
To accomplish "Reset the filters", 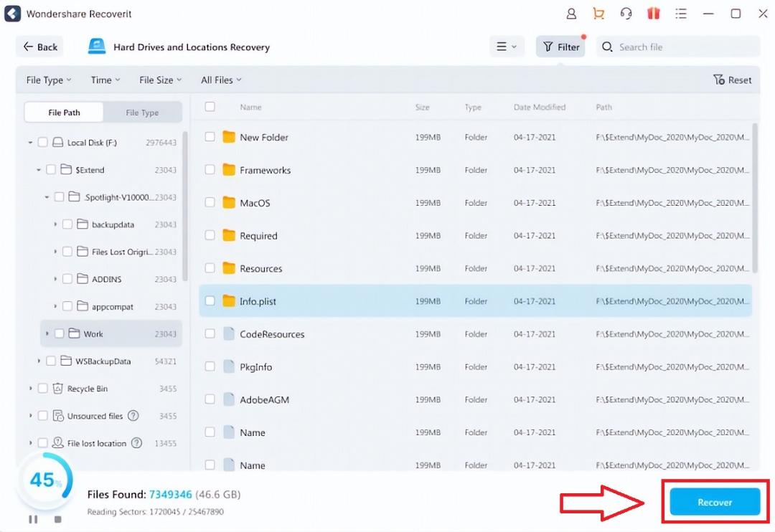I will tap(732, 80).
